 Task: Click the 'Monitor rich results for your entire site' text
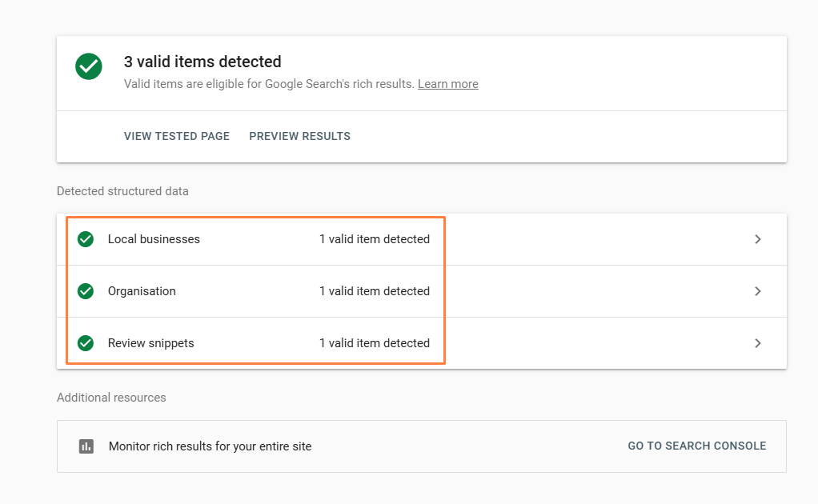(x=210, y=446)
